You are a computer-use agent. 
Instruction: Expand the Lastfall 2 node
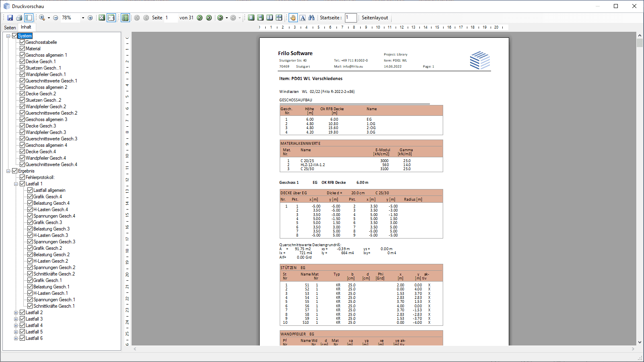point(16,313)
